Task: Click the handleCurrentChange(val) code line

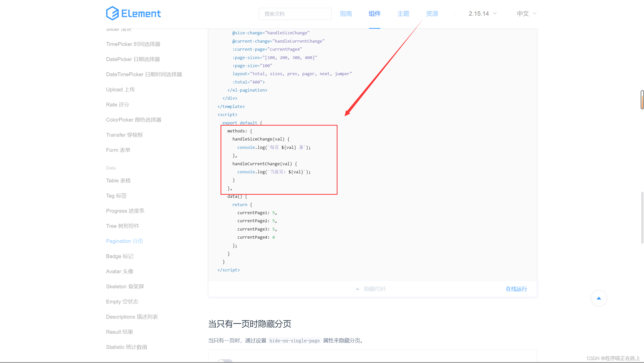Action: pyautogui.click(x=265, y=164)
